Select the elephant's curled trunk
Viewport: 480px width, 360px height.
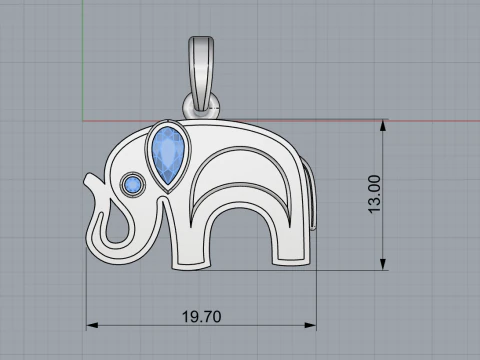(110, 220)
